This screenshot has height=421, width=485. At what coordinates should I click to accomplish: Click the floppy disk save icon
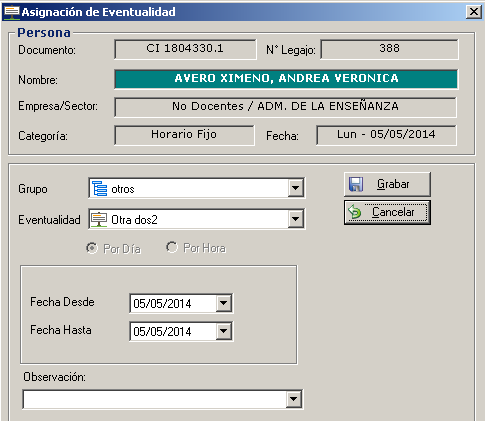(356, 184)
